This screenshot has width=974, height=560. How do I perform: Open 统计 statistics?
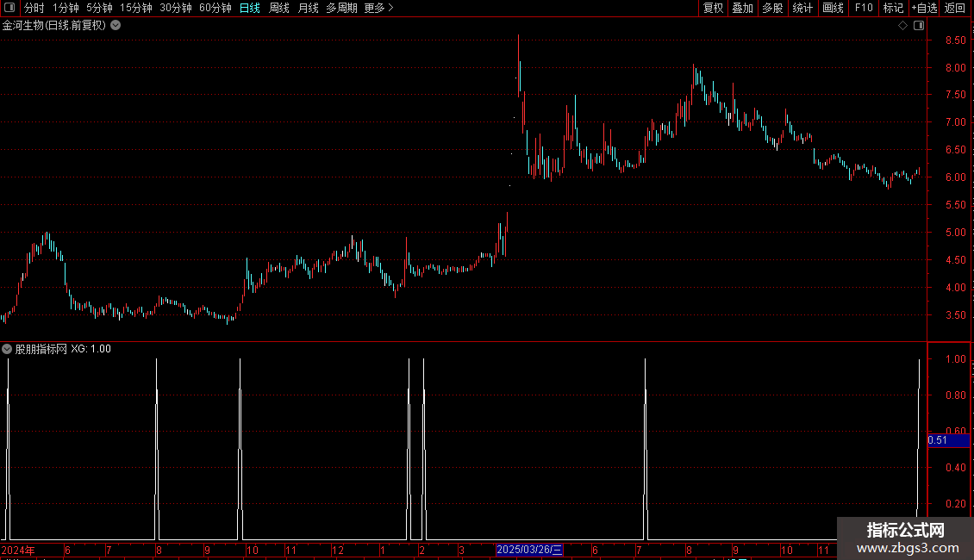pyautogui.click(x=802, y=8)
